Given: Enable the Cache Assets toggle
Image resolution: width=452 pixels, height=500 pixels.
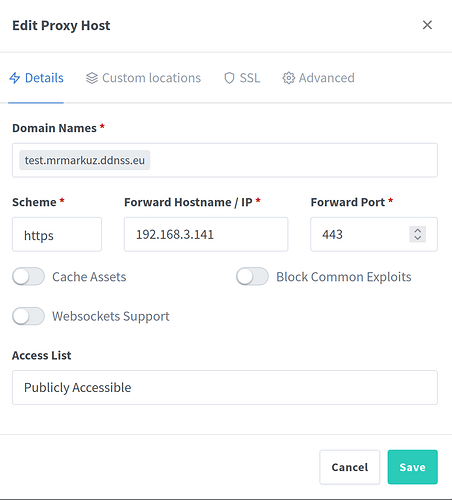Looking at the screenshot, I should coord(28,277).
